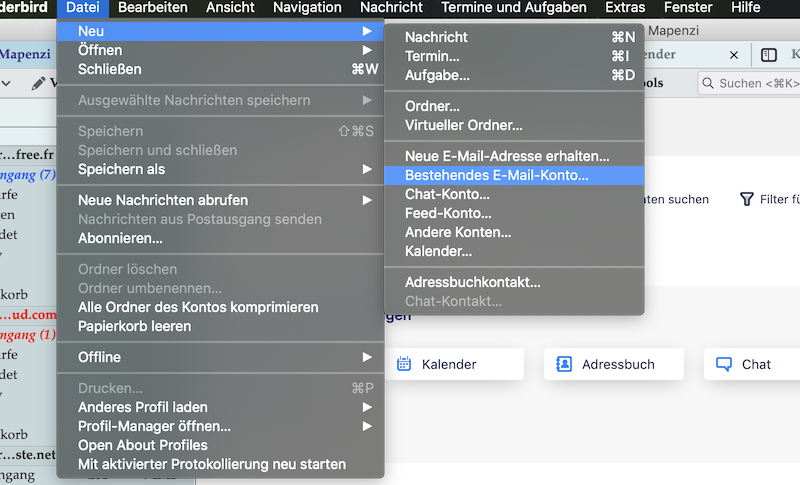Toggle the sidebar layout icon
800x485 pixels.
769,55
